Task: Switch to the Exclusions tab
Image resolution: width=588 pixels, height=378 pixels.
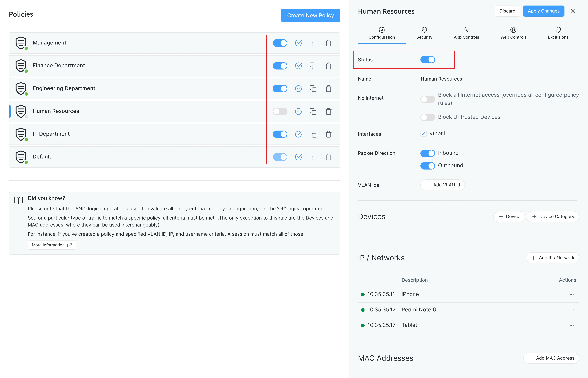Action: point(558,33)
